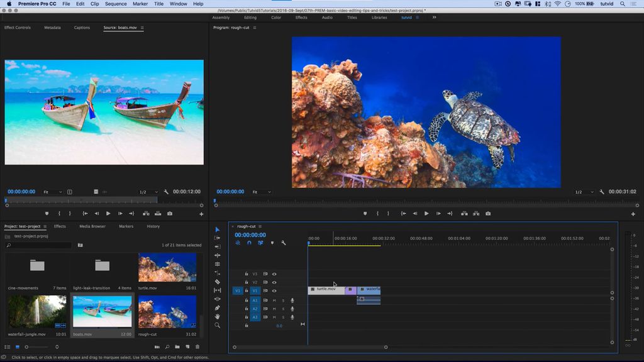Open the Sequence menu

tap(115, 4)
